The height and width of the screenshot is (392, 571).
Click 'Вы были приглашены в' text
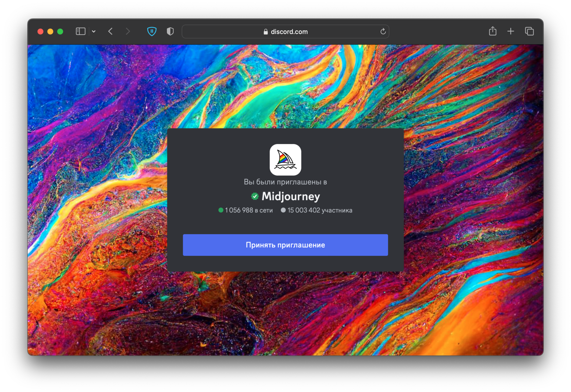[x=285, y=182]
